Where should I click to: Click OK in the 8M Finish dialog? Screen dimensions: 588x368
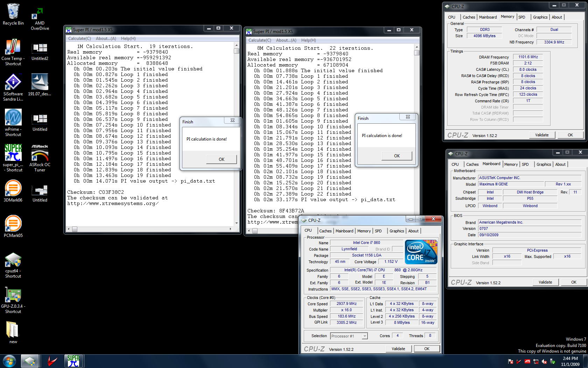pyautogui.click(x=397, y=156)
